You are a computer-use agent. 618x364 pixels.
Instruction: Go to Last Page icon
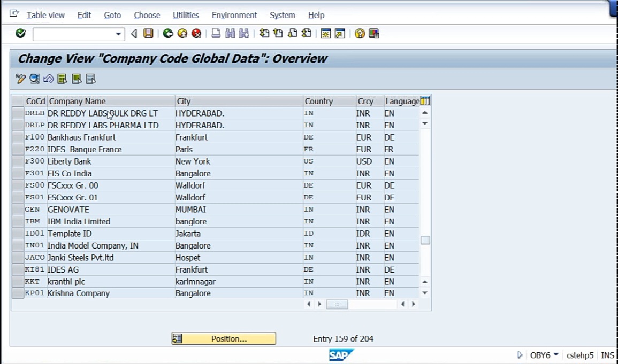pyautogui.click(x=307, y=34)
